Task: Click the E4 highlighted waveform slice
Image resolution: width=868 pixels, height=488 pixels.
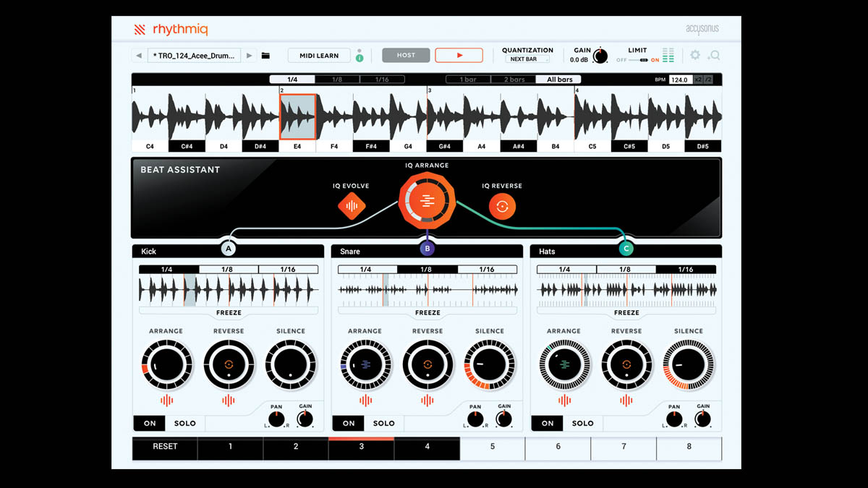Action: pos(297,116)
